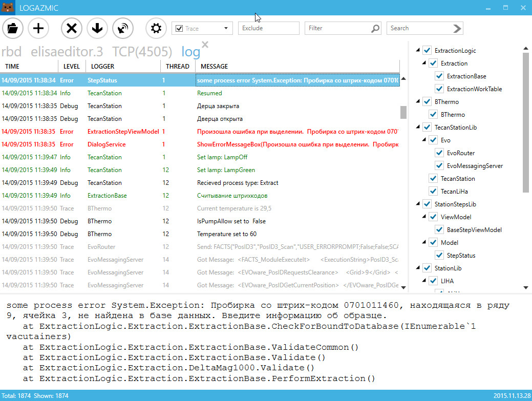Click log list scroll-down arrow
532x401 pixels.
403,288
